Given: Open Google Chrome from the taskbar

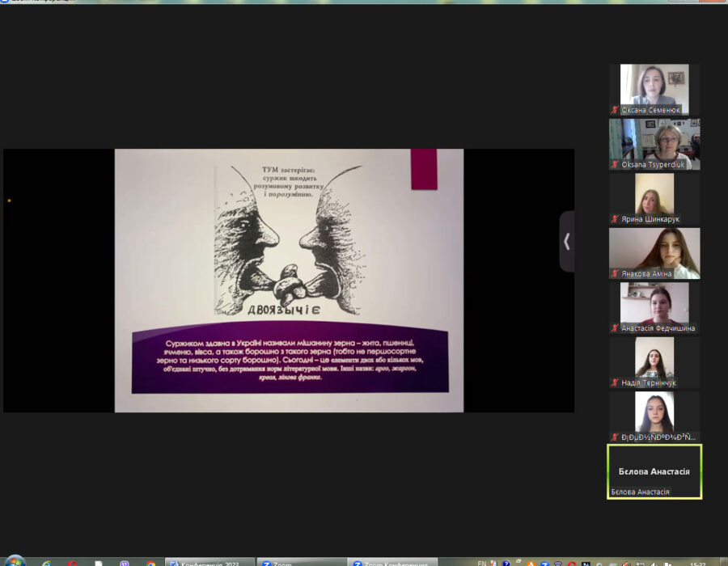Looking at the screenshot, I should pyautogui.click(x=150, y=563).
